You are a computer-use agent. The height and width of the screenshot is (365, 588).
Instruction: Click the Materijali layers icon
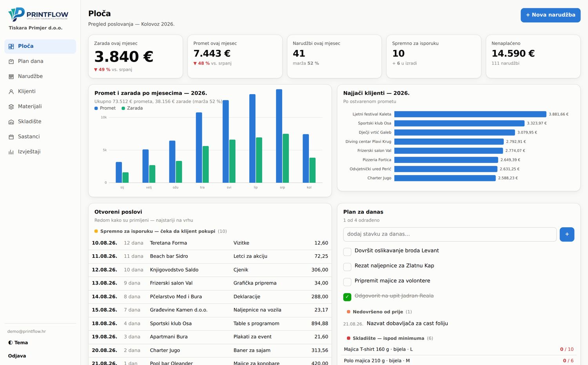11,107
